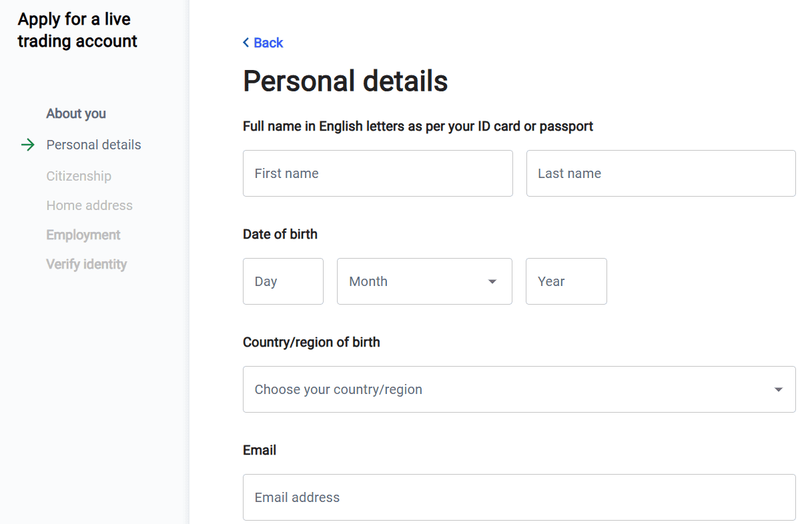Click the back chevron icon beside Back
Image resolution: width=812 pixels, height=524 pixels.
point(246,43)
